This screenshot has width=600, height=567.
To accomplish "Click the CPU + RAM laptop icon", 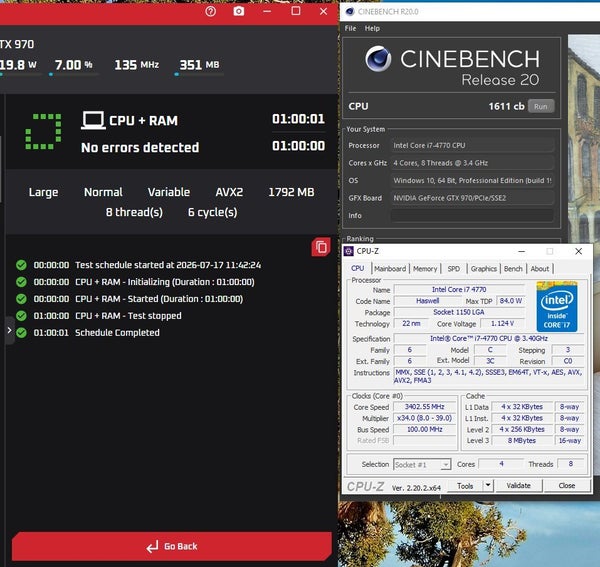I will point(93,120).
